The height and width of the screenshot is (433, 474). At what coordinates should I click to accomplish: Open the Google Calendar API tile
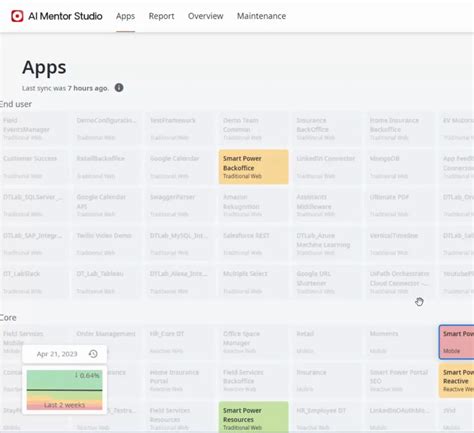tap(107, 205)
